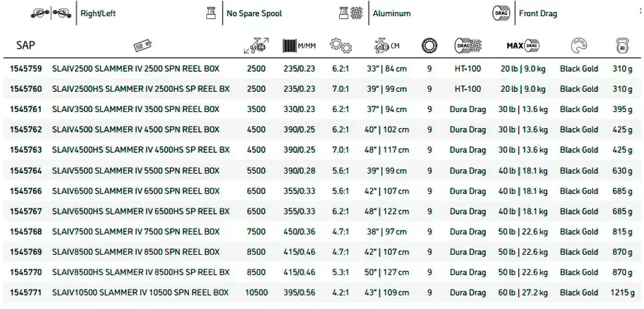Click line capacity 390/0.28

click(x=300, y=170)
